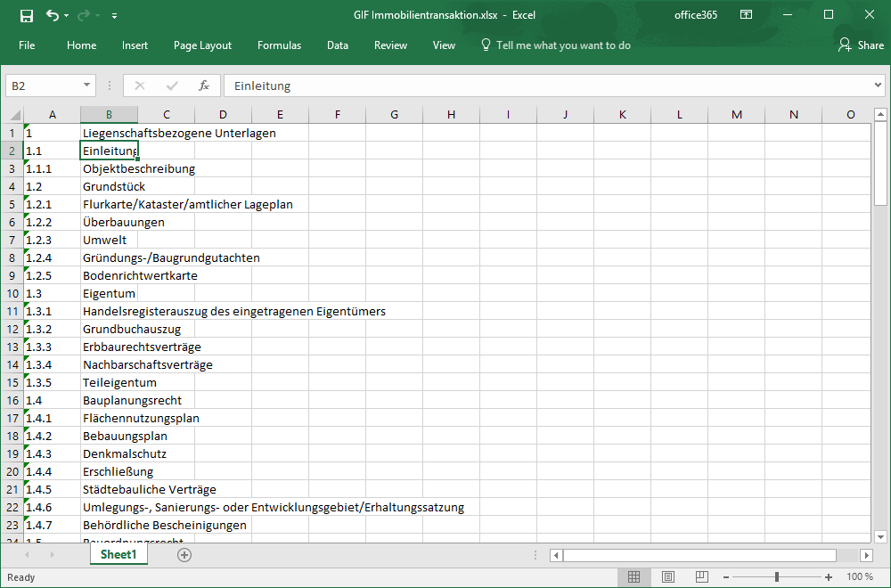Select column F header
The width and height of the screenshot is (891, 588).
pos(338,115)
